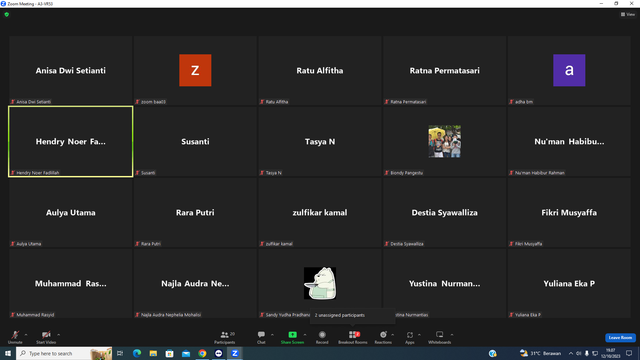Open Mail app from the taskbar

point(186,353)
